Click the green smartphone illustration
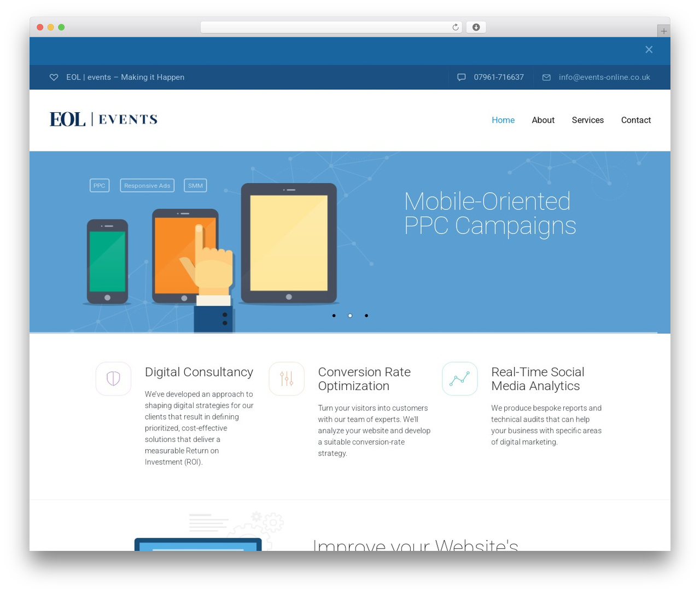This screenshot has height=593, width=700. pyautogui.click(x=107, y=261)
